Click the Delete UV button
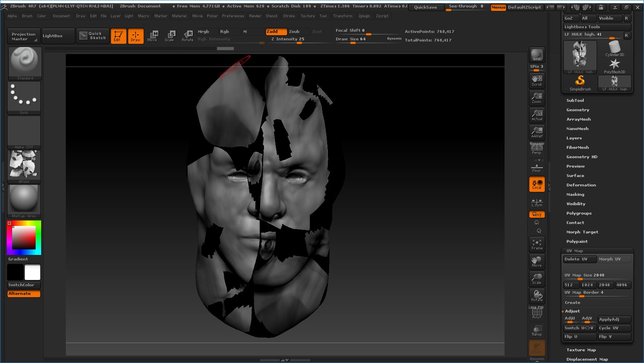 (580, 259)
